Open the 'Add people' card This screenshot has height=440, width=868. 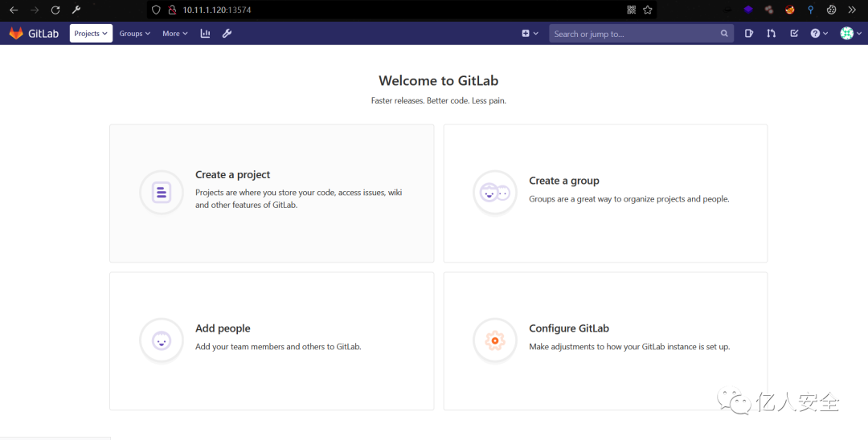(272, 341)
